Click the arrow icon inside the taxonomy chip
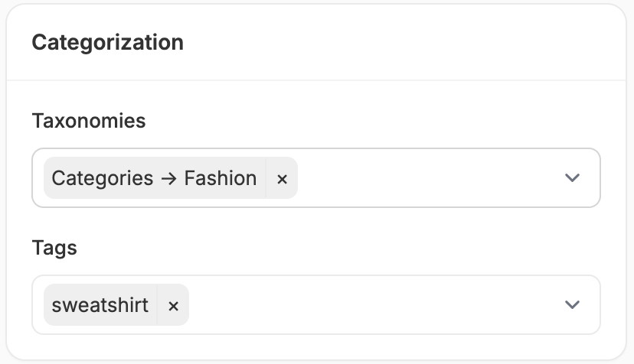The width and height of the screenshot is (634, 364). [168, 179]
